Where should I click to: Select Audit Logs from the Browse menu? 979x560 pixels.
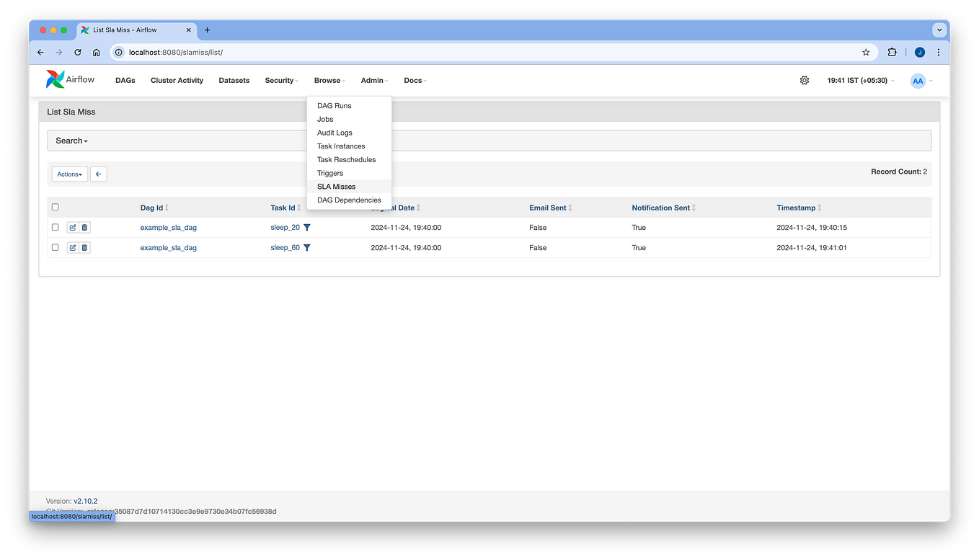(x=334, y=133)
